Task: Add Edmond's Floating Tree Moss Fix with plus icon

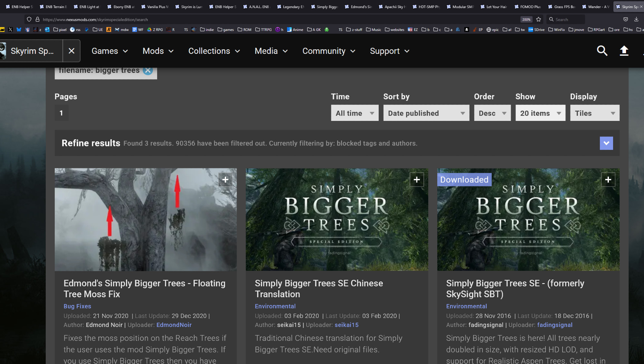Action: 225,180
